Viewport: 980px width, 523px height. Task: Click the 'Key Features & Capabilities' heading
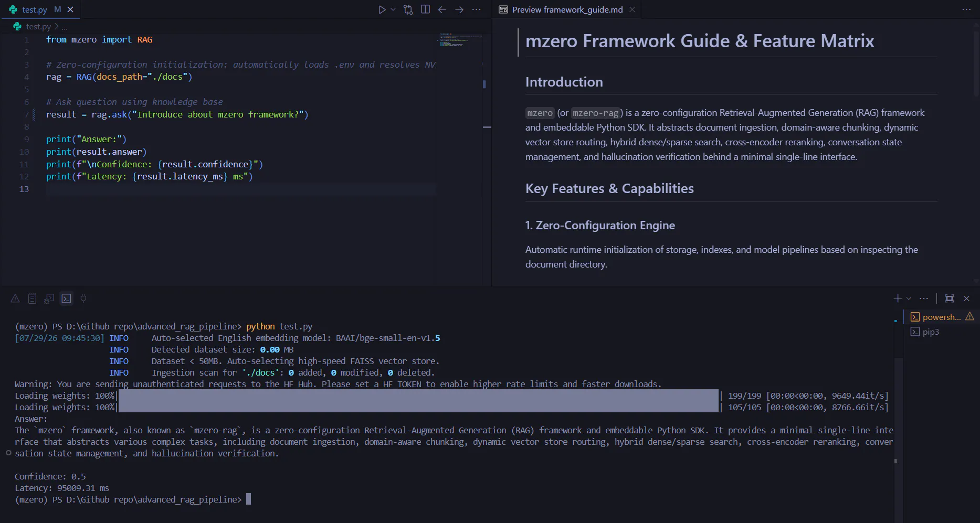pos(609,188)
